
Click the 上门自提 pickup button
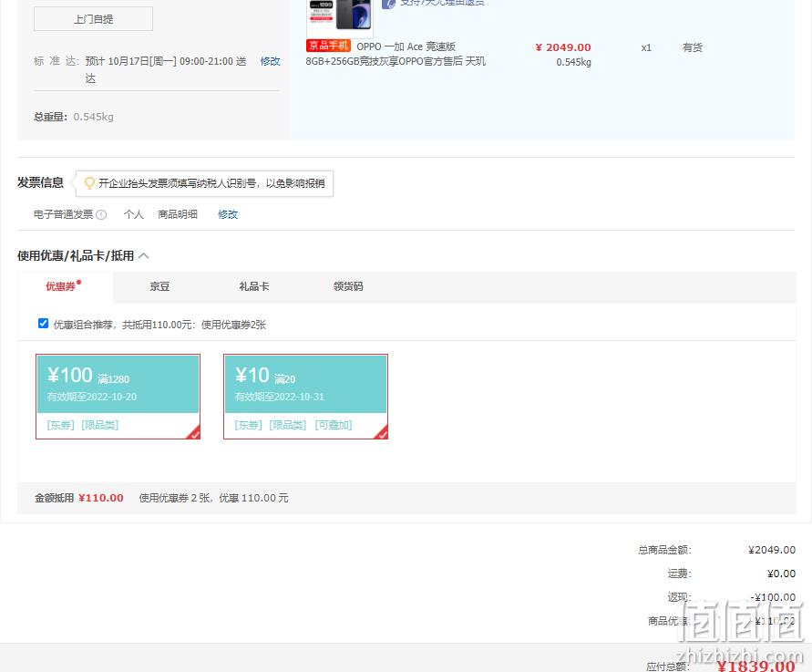(93, 18)
